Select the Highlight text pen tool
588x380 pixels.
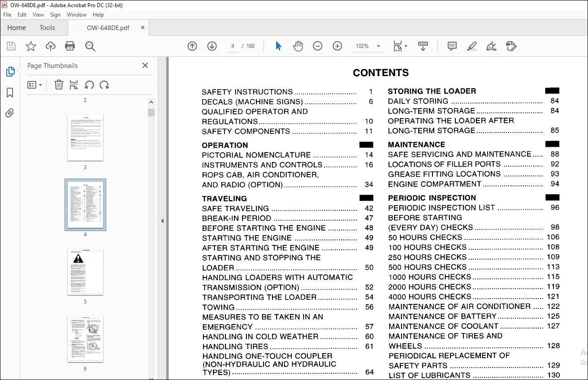coord(471,46)
